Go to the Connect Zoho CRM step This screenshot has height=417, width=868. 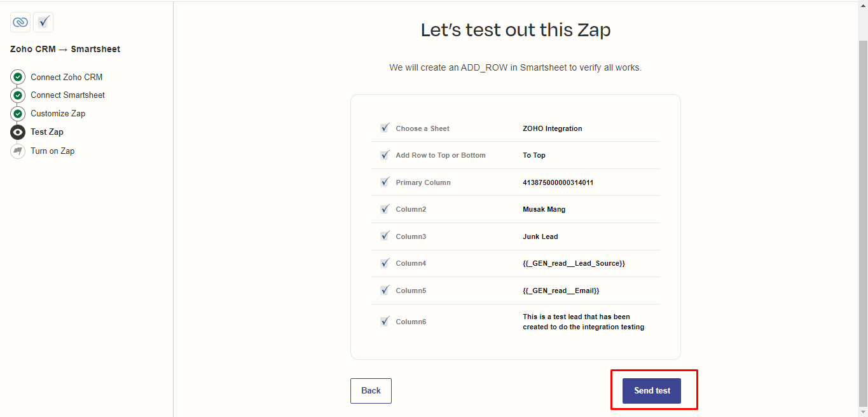click(66, 77)
